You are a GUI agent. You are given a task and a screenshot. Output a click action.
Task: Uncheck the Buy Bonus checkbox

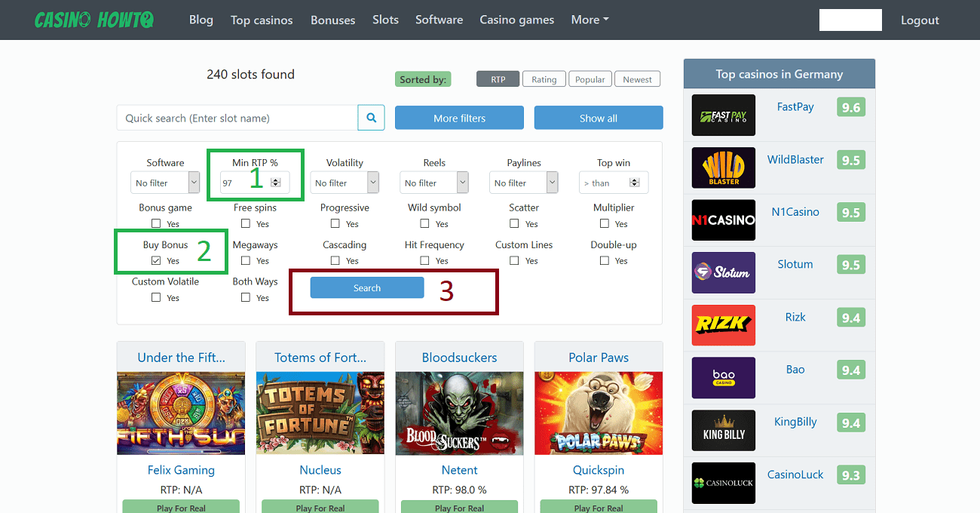156,260
